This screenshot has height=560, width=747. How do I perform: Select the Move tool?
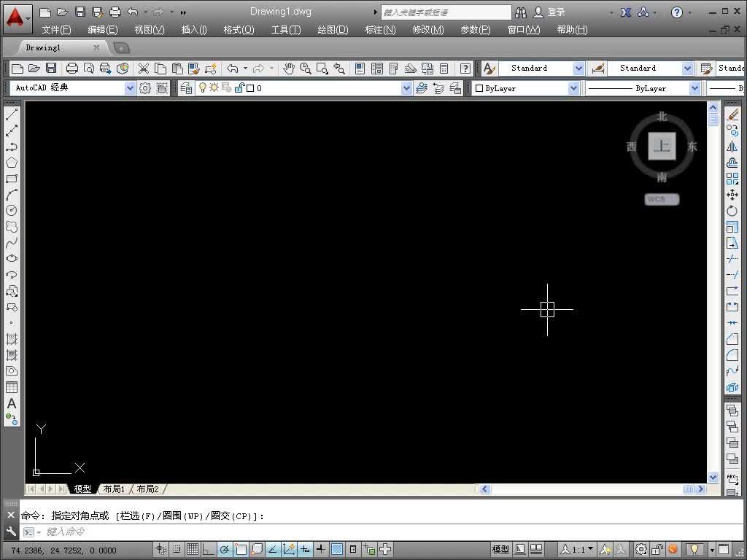point(732,195)
